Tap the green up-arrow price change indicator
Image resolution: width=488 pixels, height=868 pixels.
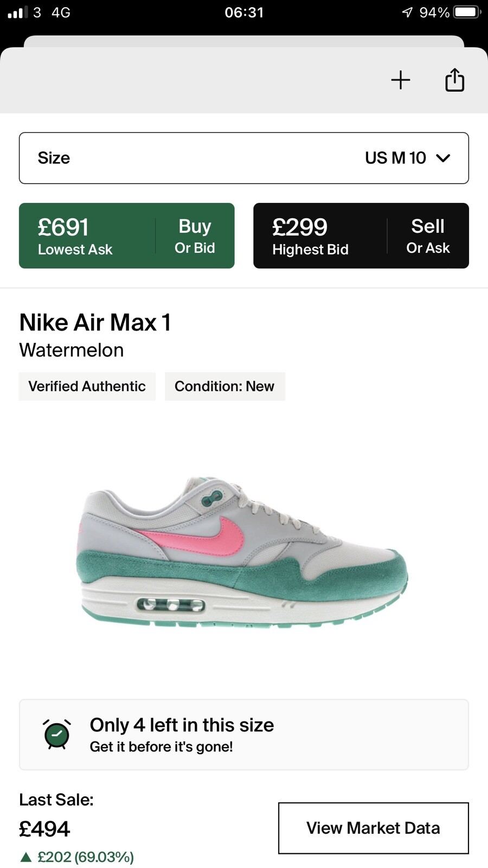(x=25, y=857)
